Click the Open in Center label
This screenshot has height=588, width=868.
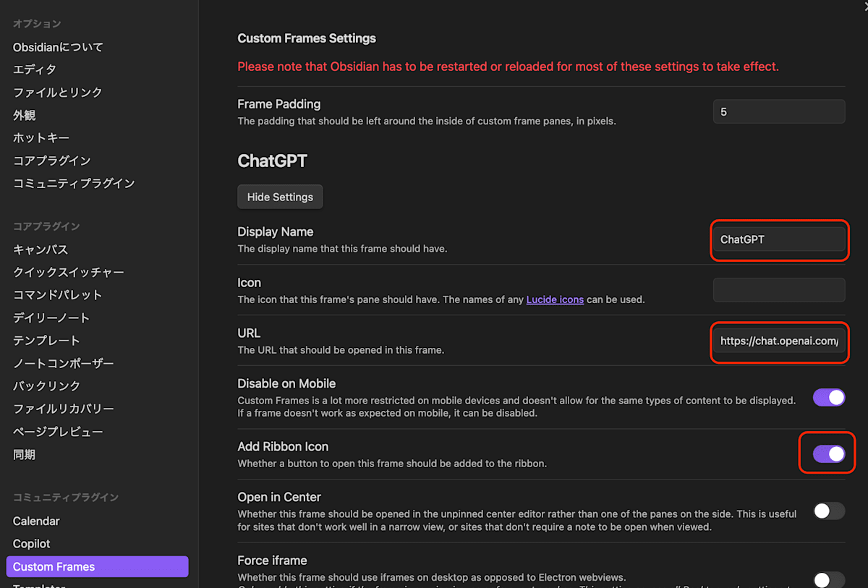[x=279, y=498]
